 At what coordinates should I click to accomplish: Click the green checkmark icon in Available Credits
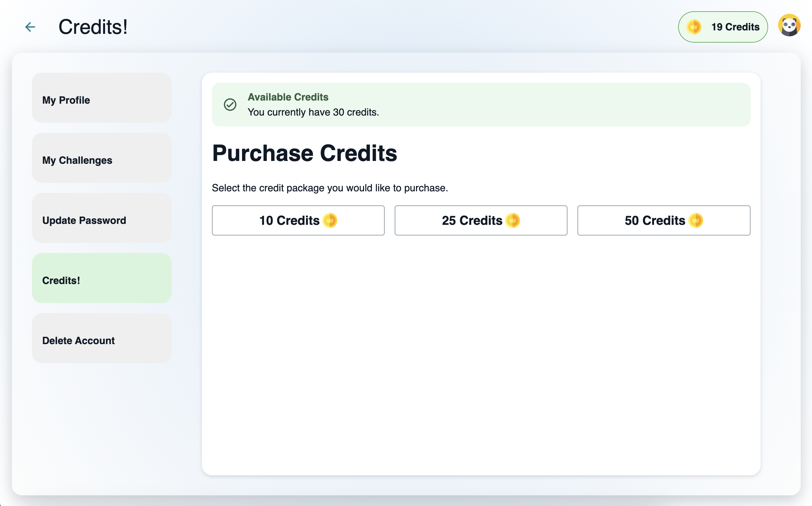click(x=230, y=104)
